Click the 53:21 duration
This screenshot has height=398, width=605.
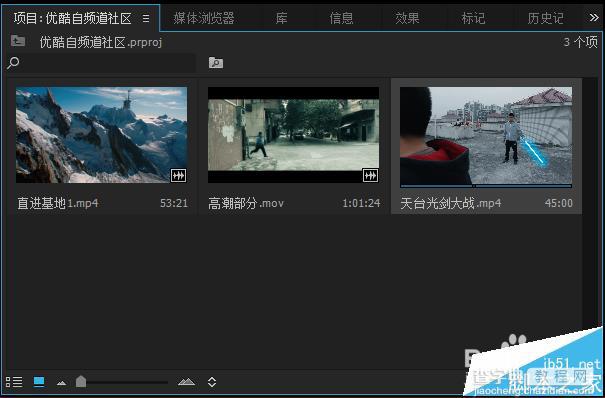[174, 203]
